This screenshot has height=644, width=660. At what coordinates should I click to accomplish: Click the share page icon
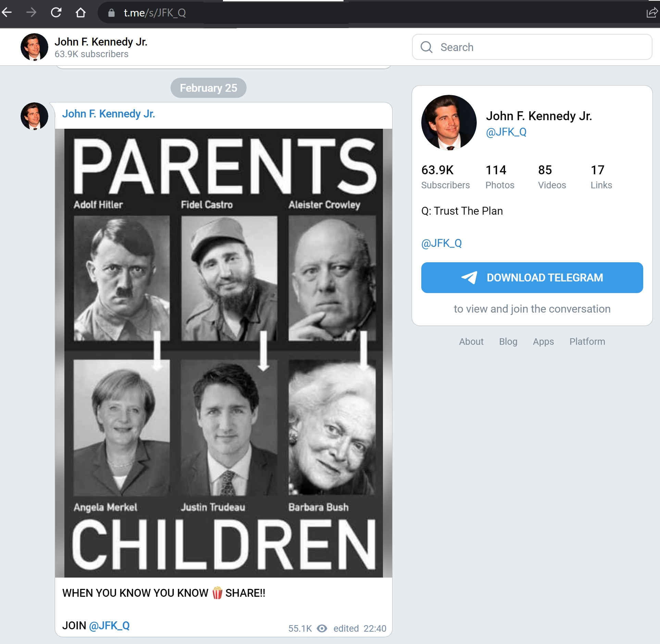(x=651, y=13)
